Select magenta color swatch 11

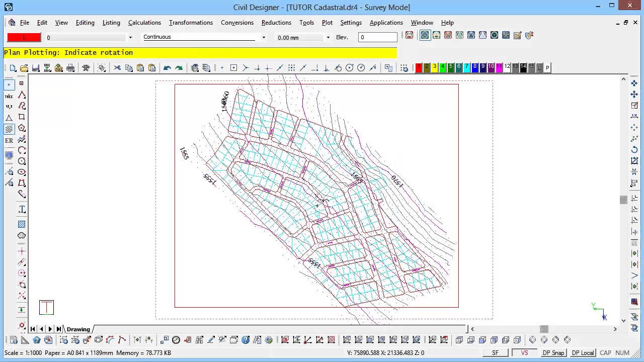499,67
